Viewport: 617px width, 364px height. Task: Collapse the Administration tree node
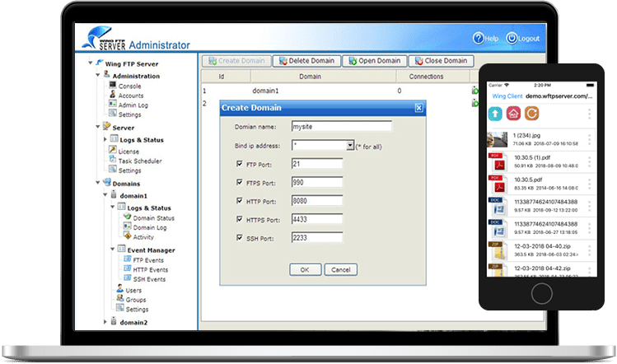pos(97,75)
